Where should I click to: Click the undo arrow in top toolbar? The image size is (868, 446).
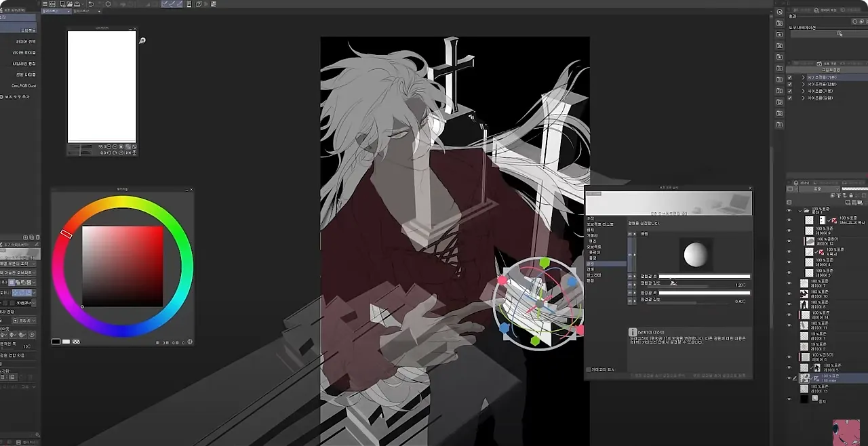[91, 4]
